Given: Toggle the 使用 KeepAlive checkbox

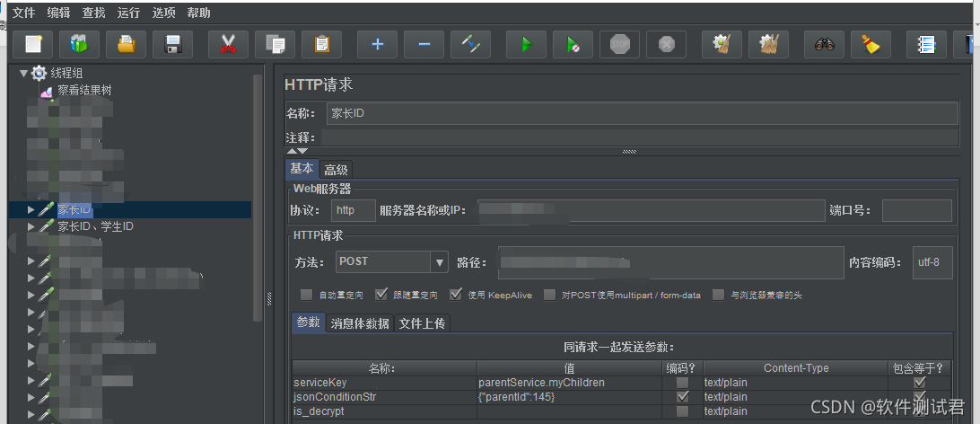Looking at the screenshot, I should pos(456,294).
